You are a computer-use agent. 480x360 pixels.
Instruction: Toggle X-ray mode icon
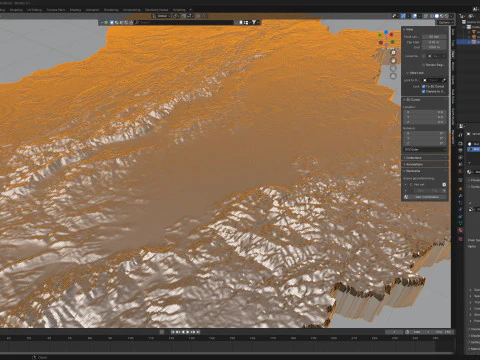click(x=426, y=16)
